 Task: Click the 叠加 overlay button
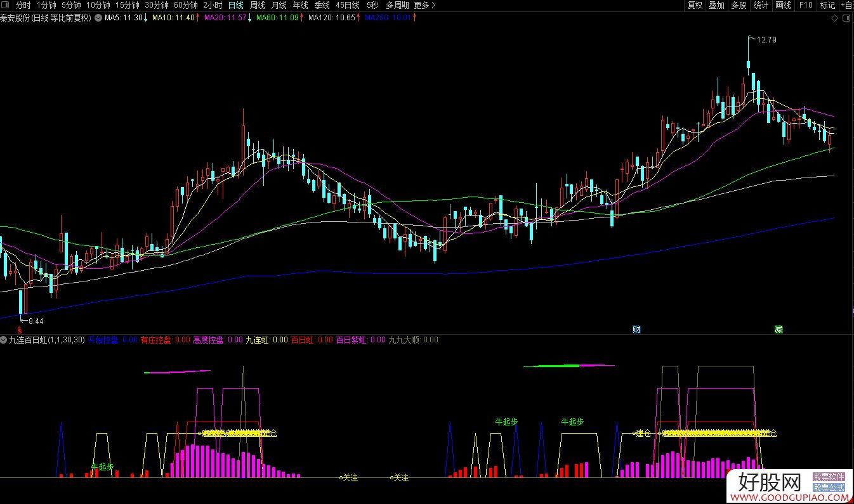[x=716, y=5]
